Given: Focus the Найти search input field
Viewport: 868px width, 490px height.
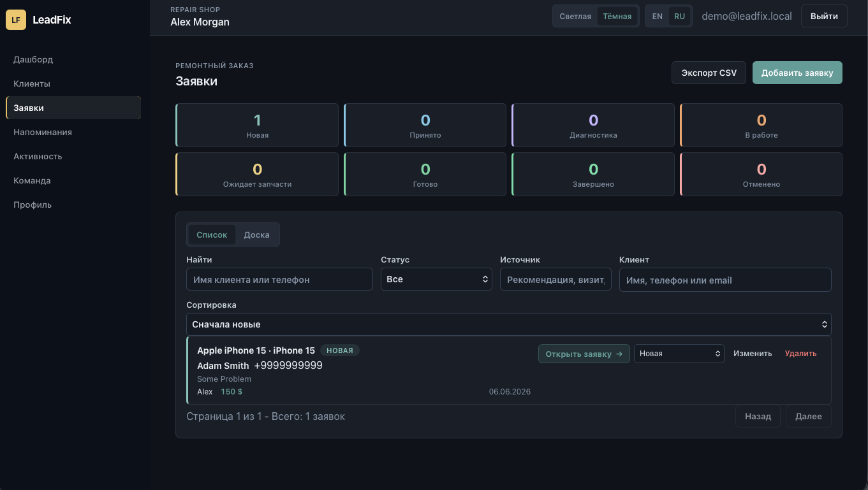Looking at the screenshot, I should [279, 279].
